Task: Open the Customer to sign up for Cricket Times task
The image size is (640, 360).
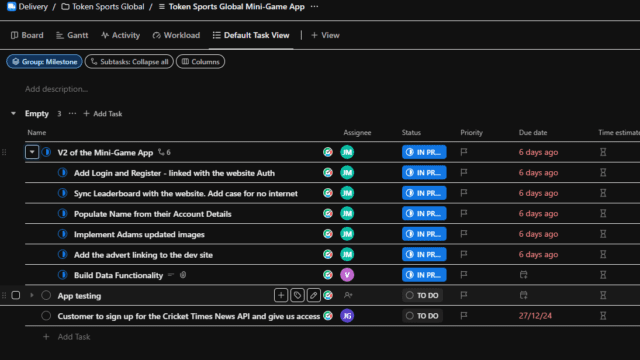Action: pos(189,316)
